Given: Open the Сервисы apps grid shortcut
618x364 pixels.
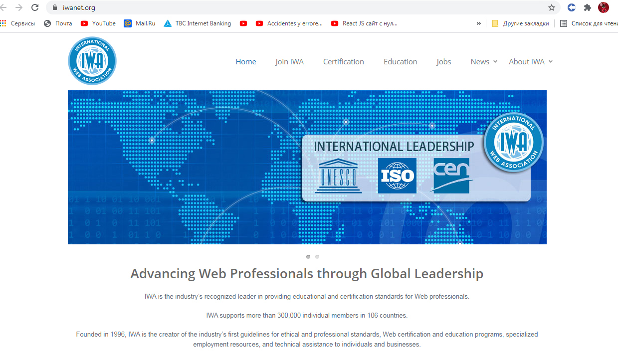Looking at the screenshot, I should [18, 23].
